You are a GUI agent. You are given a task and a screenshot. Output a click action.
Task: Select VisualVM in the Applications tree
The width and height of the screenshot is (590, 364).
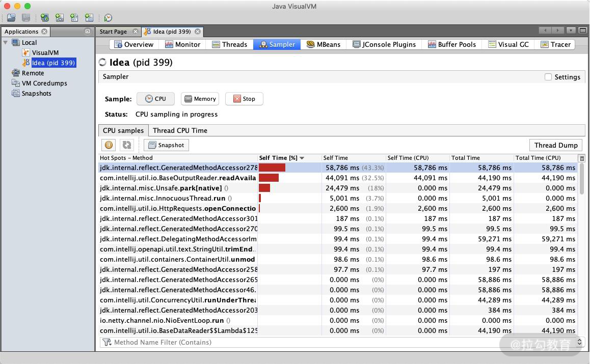[45, 52]
